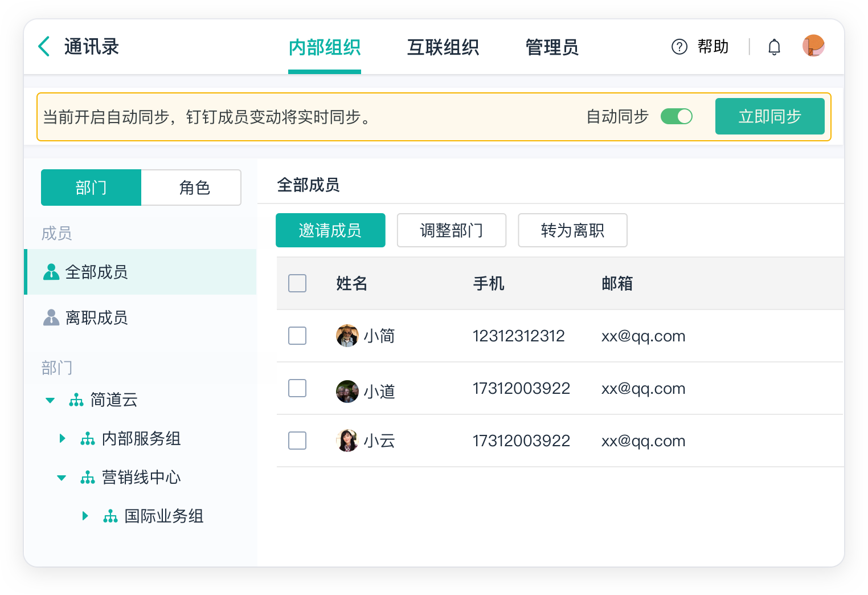Switch to the 互联组织 tab
Image resolution: width=868 pixels, height=595 pixels.
click(x=443, y=47)
